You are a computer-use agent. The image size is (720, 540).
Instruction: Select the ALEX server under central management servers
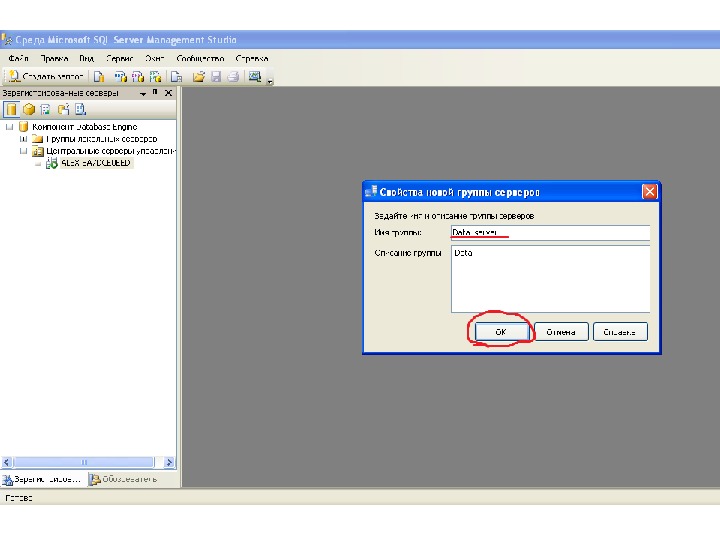96,163
